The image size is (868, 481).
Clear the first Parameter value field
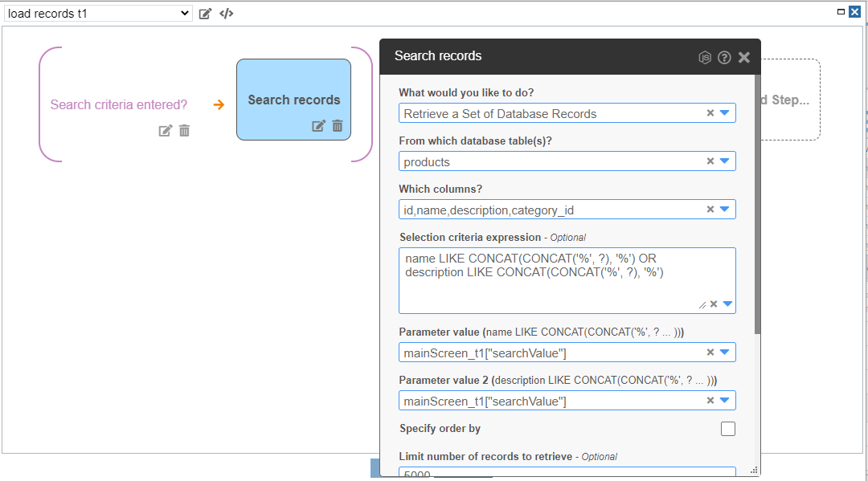710,353
